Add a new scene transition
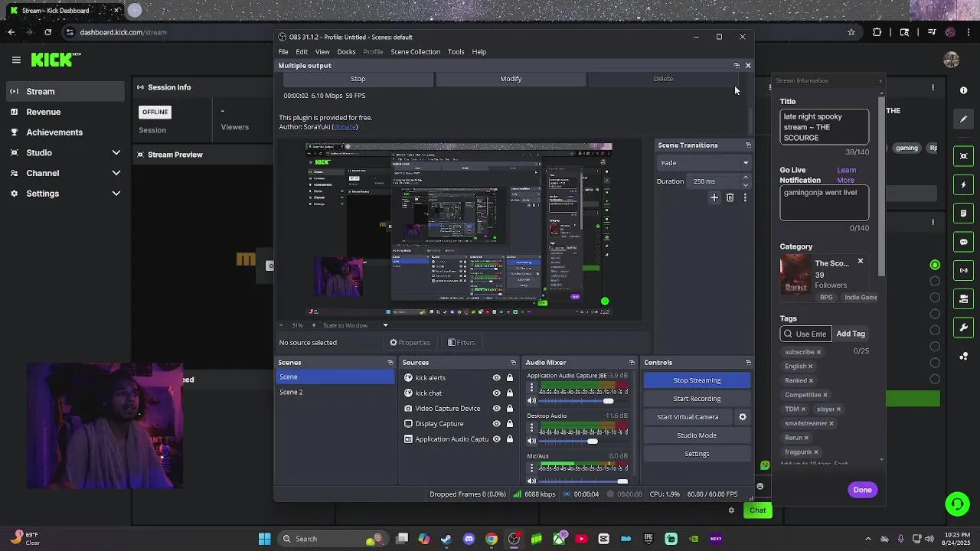980x551 pixels. click(714, 197)
